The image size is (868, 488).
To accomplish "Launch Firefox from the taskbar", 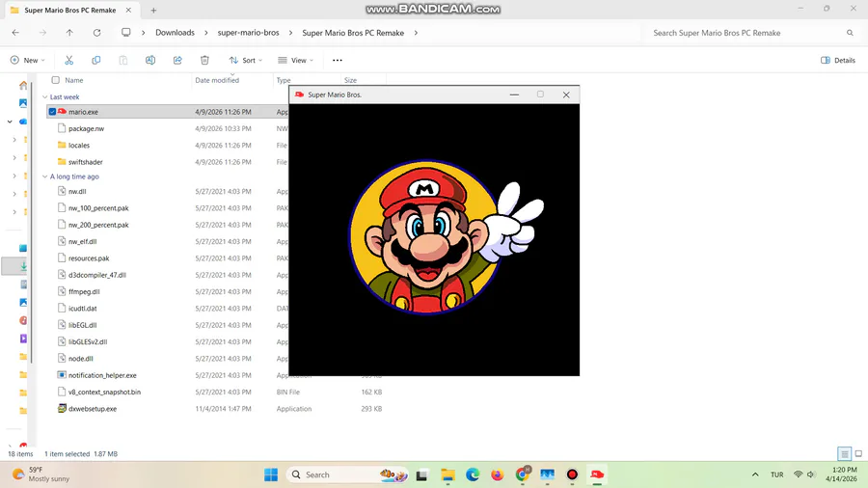I will [497, 474].
